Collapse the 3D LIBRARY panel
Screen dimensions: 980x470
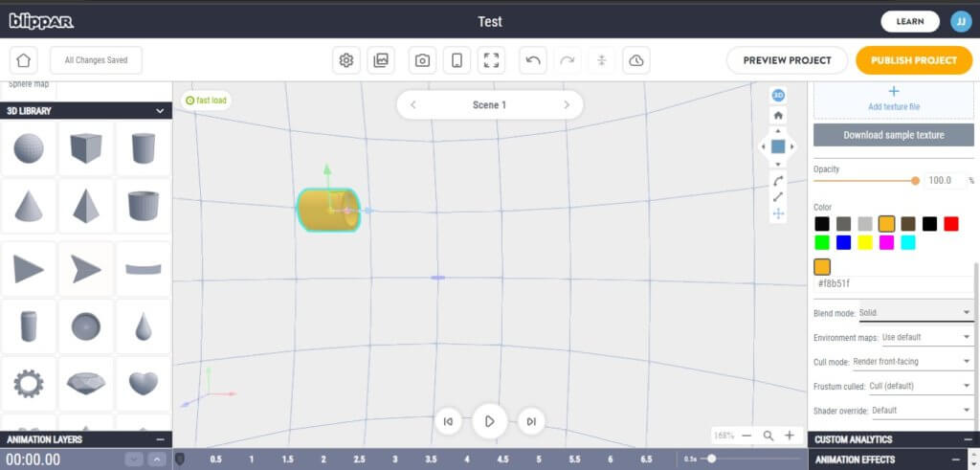pos(160,111)
